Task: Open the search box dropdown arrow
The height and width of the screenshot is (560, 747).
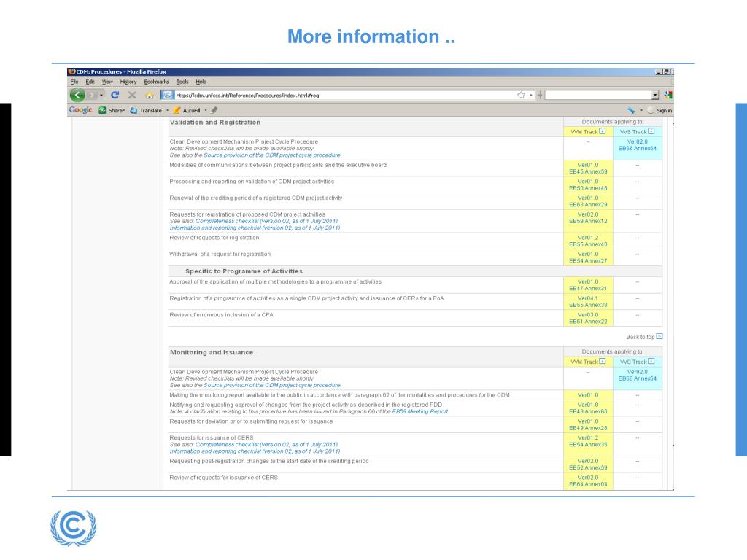Action: point(656,96)
